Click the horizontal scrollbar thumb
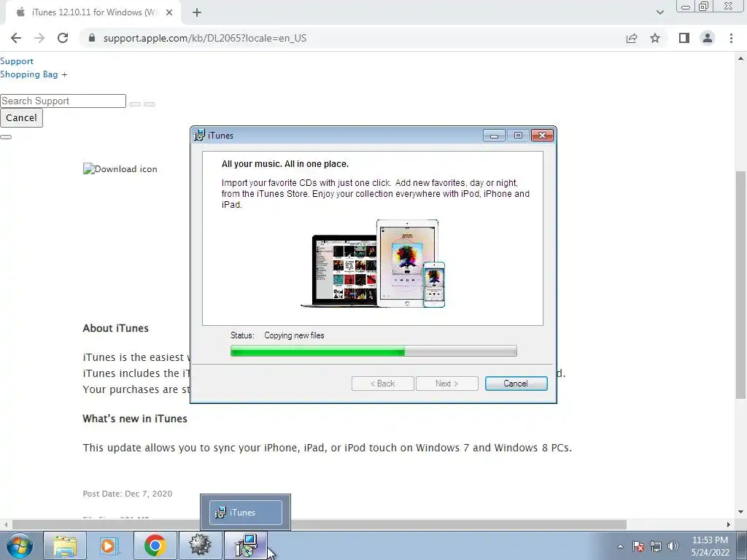The image size is (747, 560). click(x=320, y=524)
